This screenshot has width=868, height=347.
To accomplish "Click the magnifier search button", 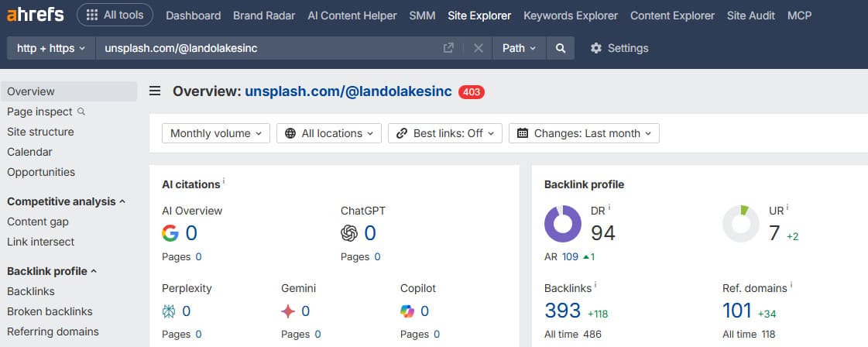I will click(561, 48).
